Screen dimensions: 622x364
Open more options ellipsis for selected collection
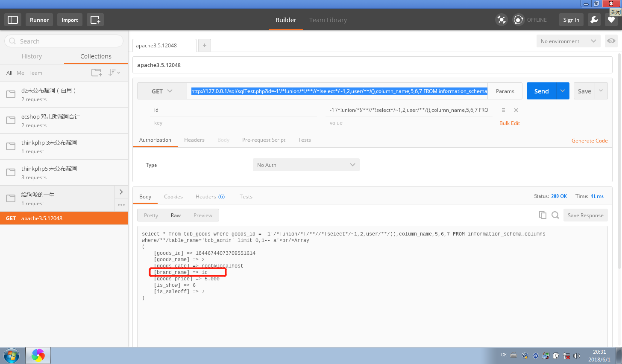[121, 205]
